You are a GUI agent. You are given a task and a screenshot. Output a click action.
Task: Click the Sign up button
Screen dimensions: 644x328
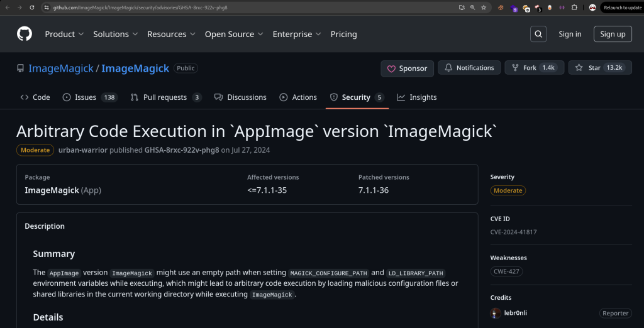(x=613, y=34)
